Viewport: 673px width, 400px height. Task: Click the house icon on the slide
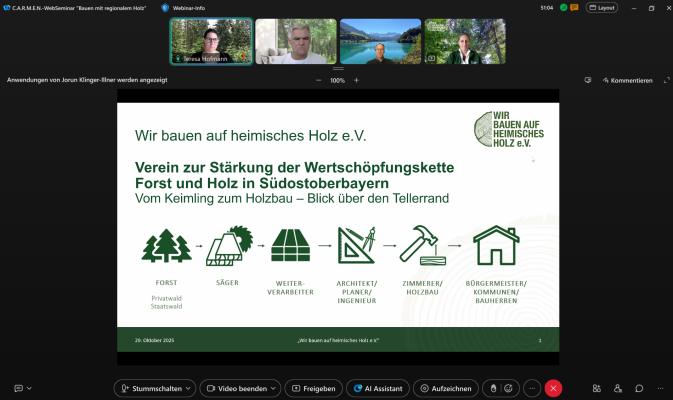(496, 245)
